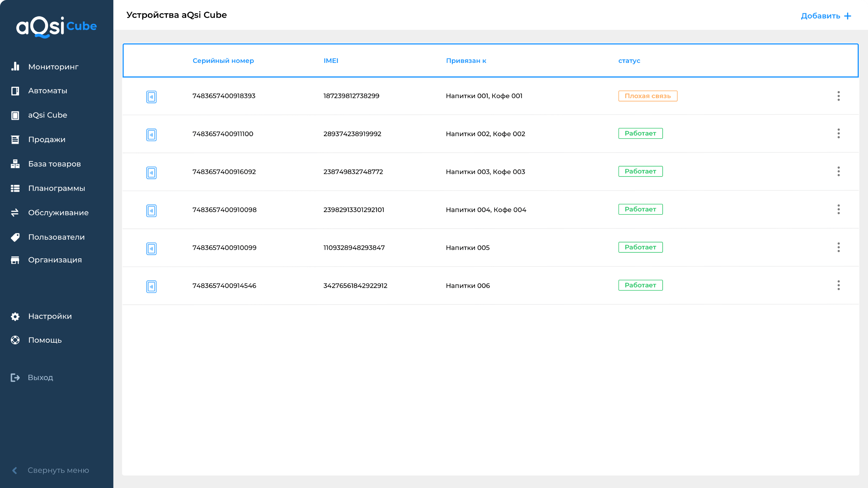Click the База товаров boxes icon
The image size is (868, 488).
[x=15, y=164]
